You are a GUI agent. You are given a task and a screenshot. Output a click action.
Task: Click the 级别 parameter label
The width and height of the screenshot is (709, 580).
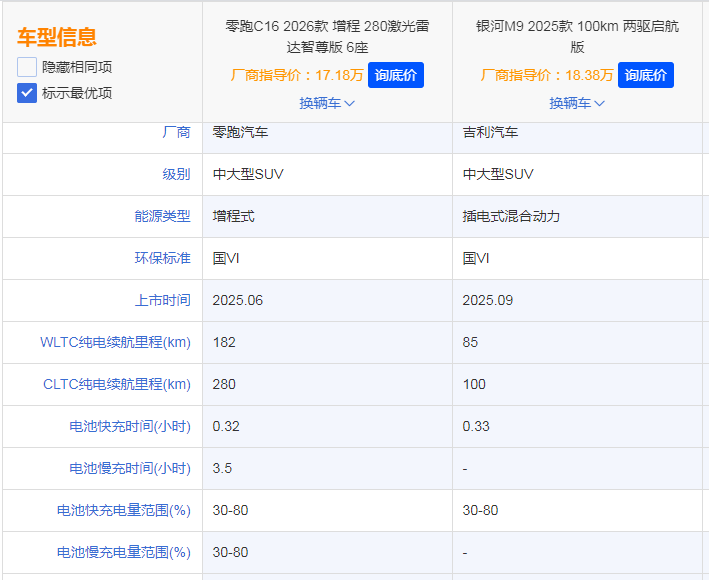coord(176,174)
